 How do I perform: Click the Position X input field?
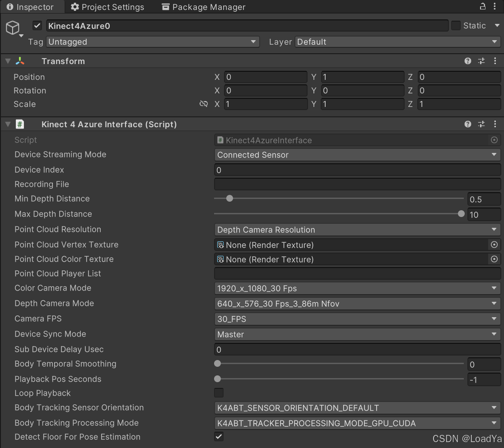tap(266, 77)
